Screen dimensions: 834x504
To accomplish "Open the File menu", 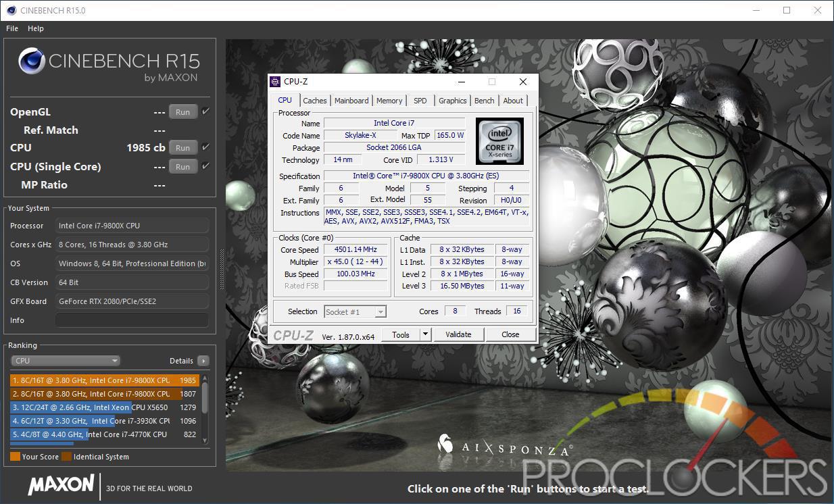I will (x=12, y=28).
